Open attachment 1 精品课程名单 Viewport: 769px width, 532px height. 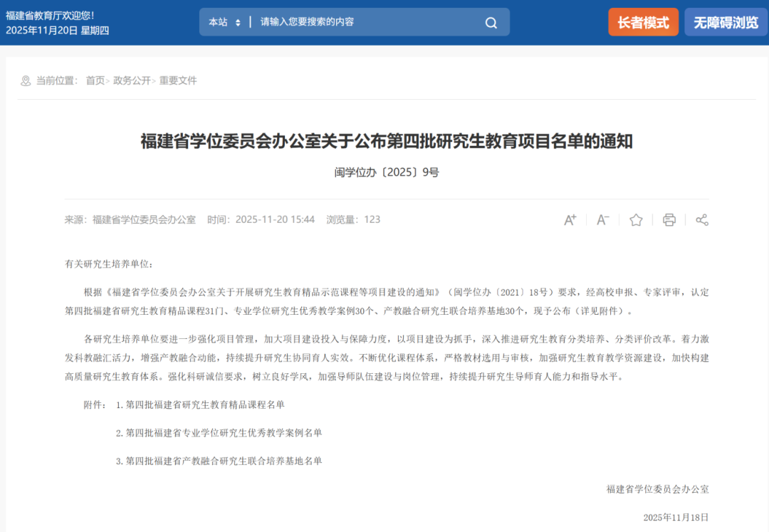[x=205, y=405]
